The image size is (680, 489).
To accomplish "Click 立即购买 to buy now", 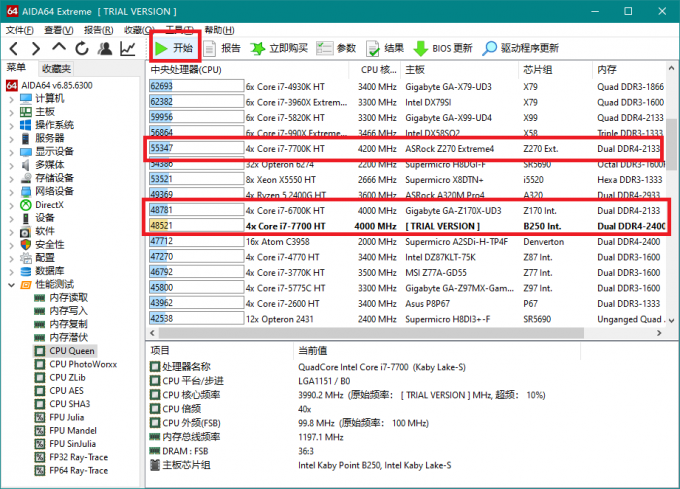I will click(x=280, y=48).
